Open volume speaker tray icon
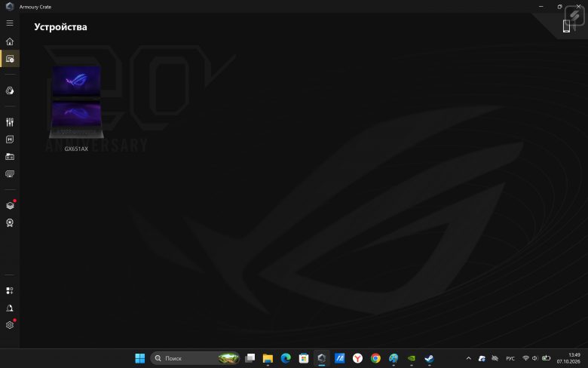 pos(534,358)
